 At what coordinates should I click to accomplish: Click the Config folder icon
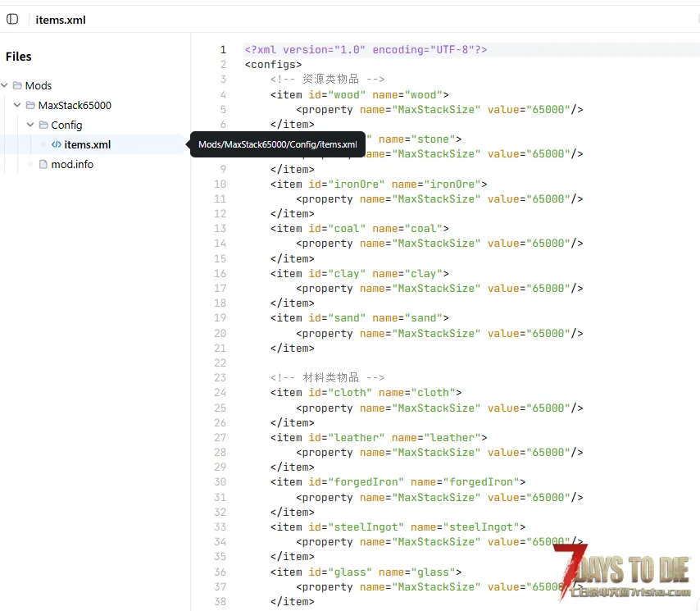(x=43, y=125)
